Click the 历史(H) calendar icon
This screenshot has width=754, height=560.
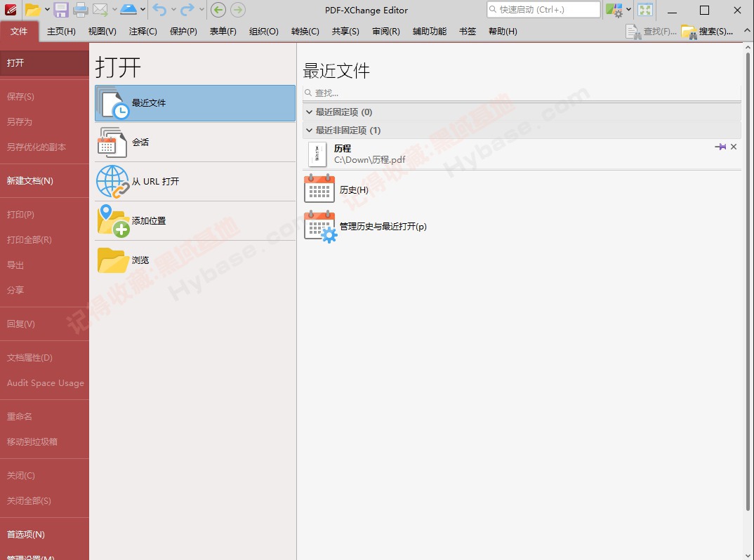pyautogui.click(x=319, y=189)
